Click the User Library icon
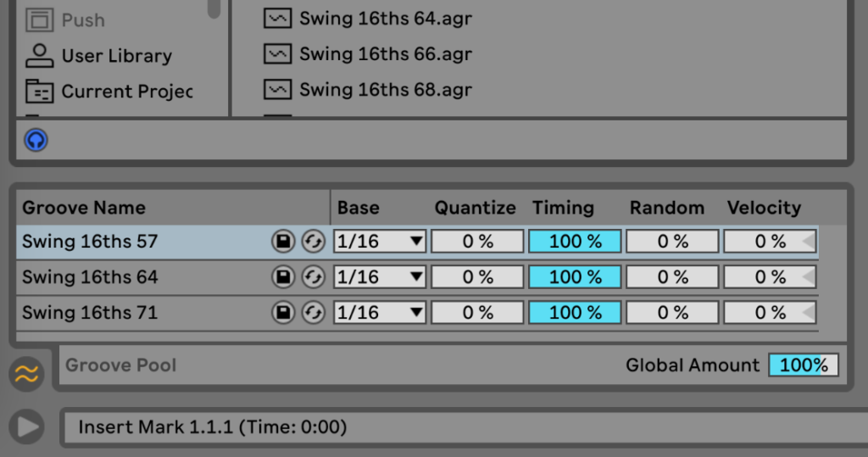This screenshot has height=457, width=868. click(x=39, y=55)
